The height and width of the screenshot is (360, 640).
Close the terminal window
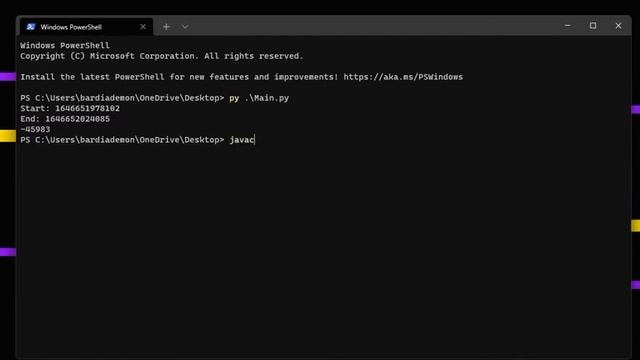[x=618, y=26]
